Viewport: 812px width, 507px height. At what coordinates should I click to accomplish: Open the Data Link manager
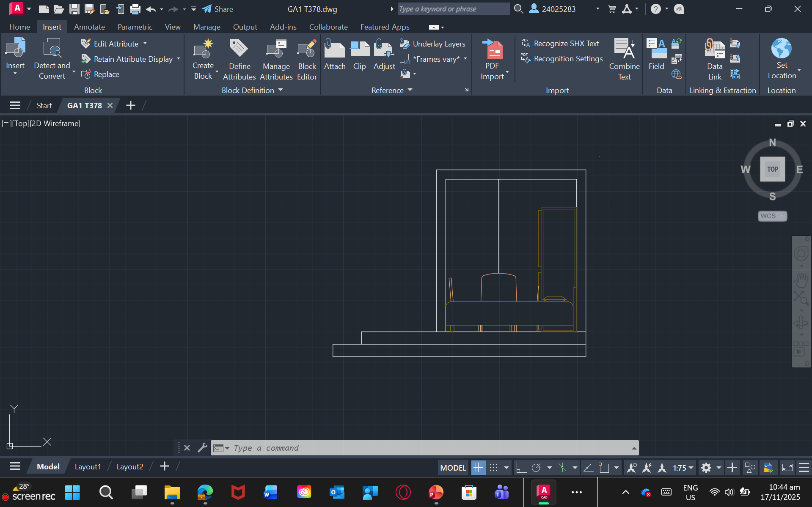point(714,50)
